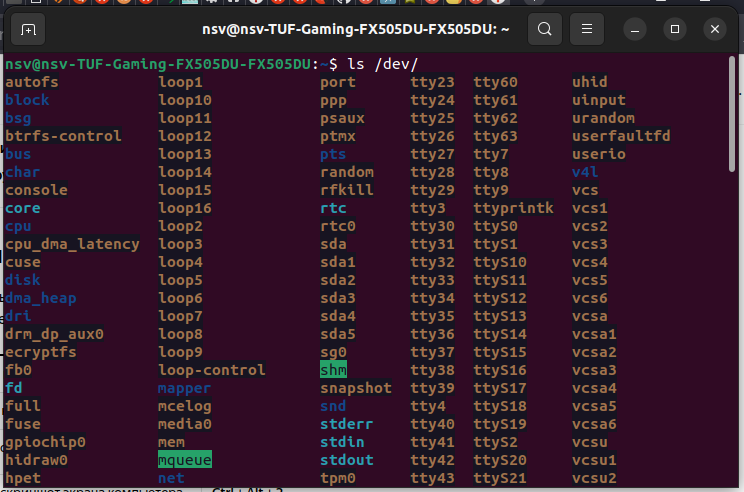744x492 pixels.
Task: Click the 'urandom' entry
Action: [x=603, y=118]
